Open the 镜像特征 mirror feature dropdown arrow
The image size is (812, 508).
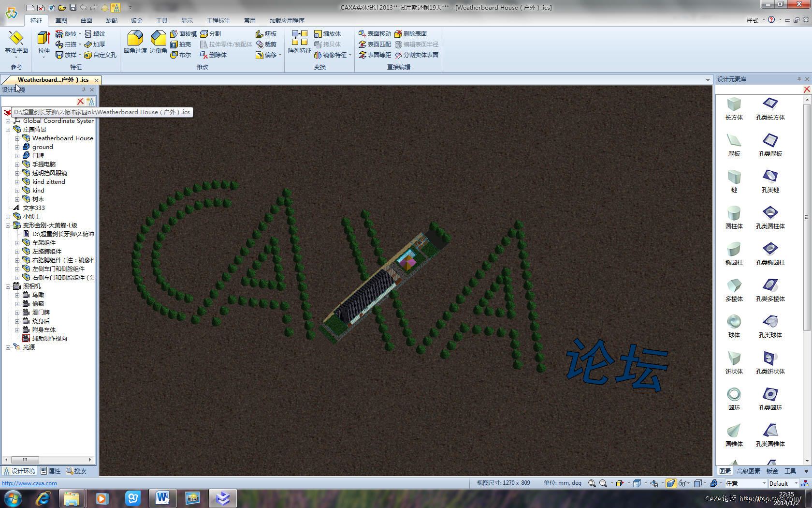pos(350,55)
